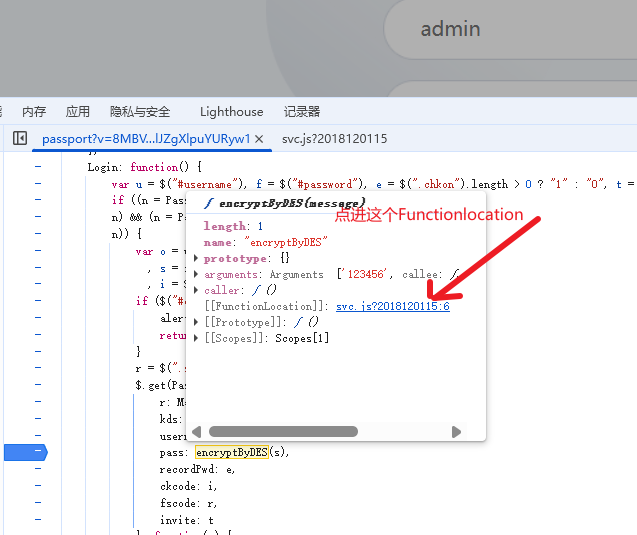Viewport: 637px width, 535px height.
Task: Click gutter marker on invite: t line
Action: 38,519
